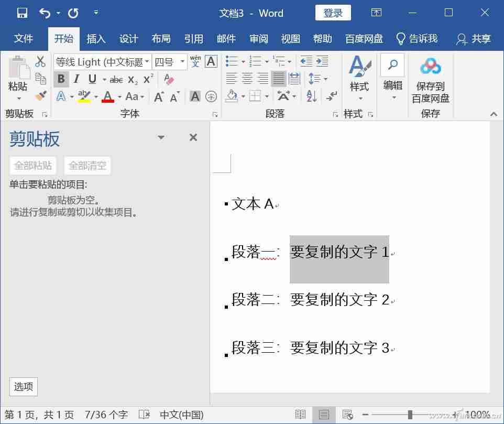This screenshot has width=504, height=424.
Task: Open the Font dialog launcher
Action: pos(215,114)
